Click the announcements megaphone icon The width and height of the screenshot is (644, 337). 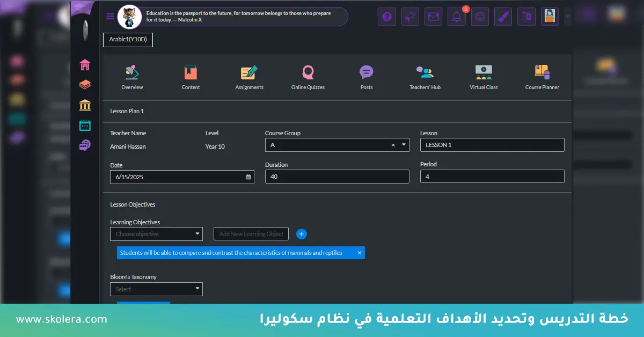(410, 17)
